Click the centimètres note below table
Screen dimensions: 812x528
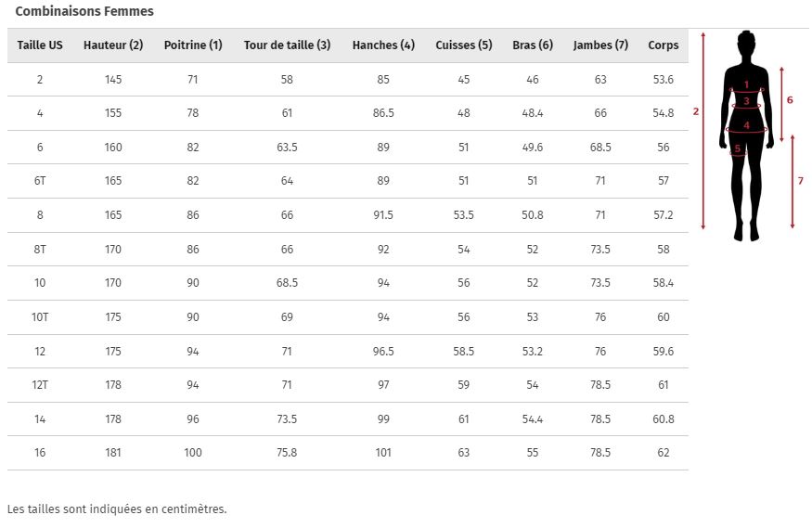(117, 509)
